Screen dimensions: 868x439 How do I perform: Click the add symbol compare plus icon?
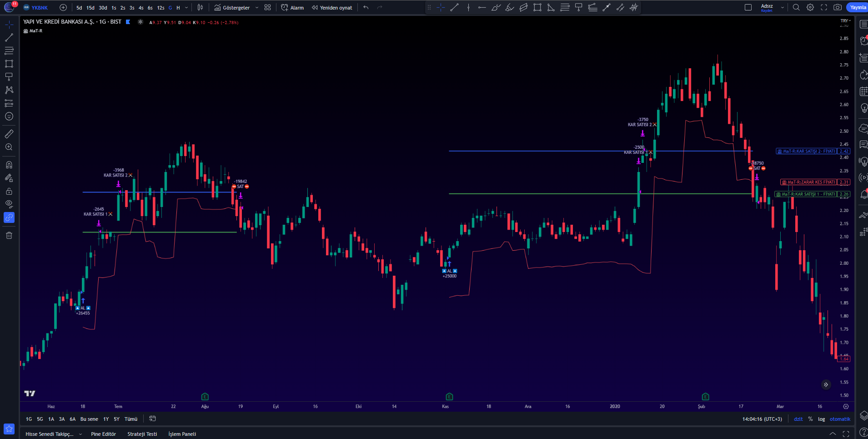coord(63,8)
